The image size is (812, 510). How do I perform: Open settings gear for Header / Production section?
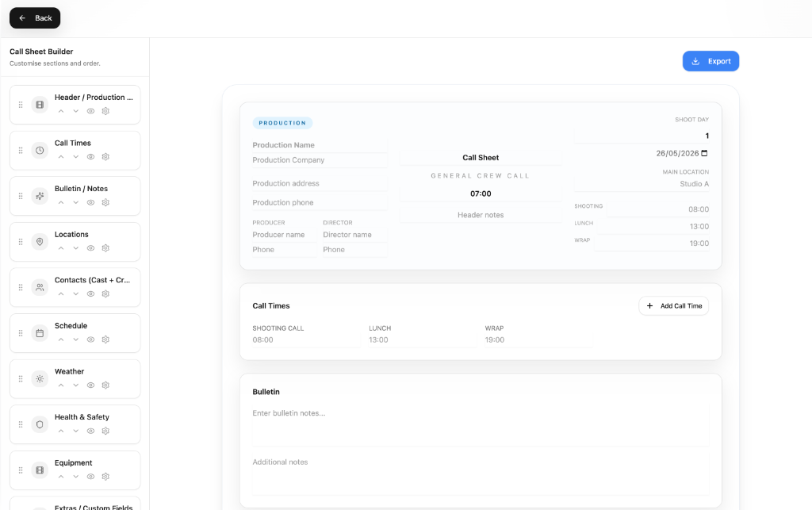(x=105, y=111)
